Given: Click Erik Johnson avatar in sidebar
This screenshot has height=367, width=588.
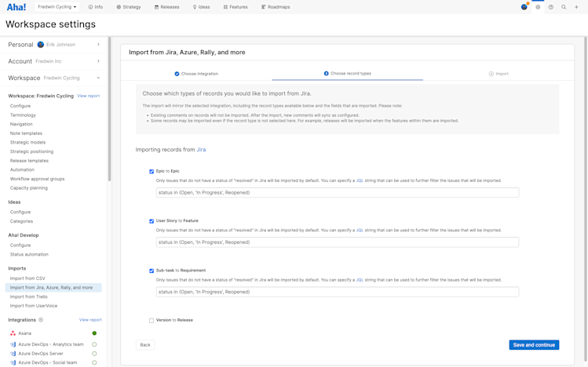Looking at the screenshot, I should [x=41, y=45].
